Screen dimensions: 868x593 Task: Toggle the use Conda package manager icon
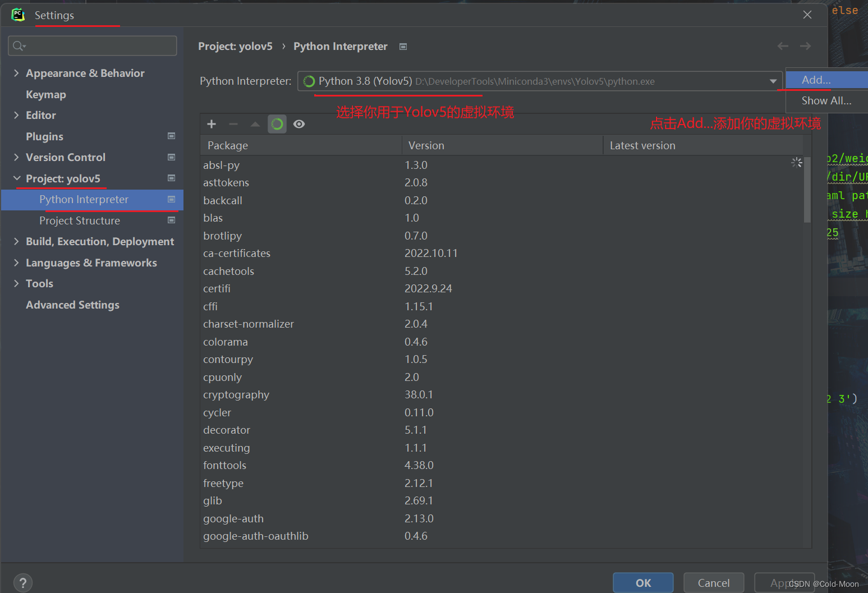277,124
